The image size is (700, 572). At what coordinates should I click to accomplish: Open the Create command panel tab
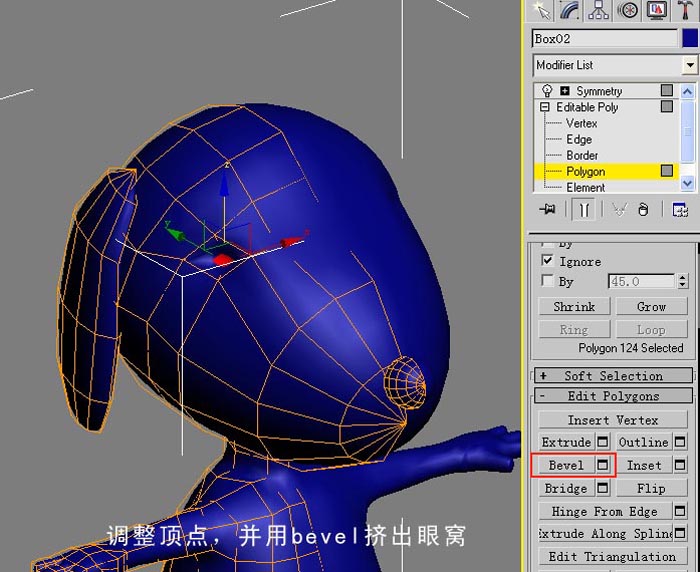pos(542,11)
